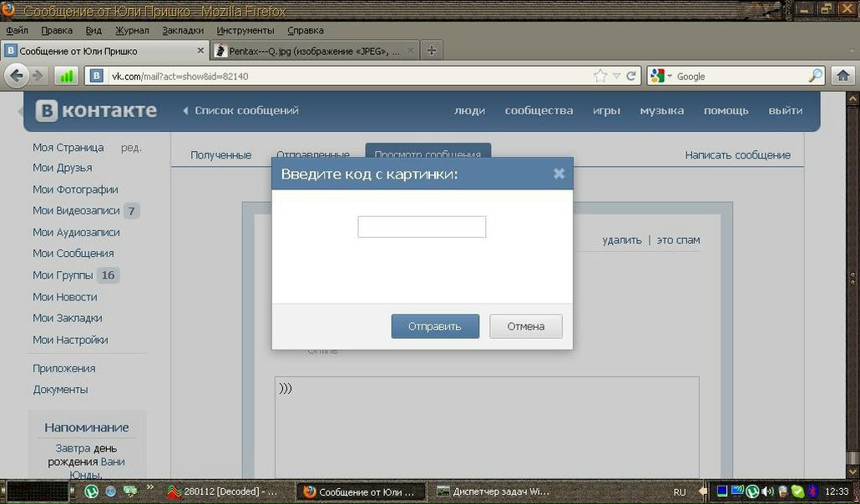Open the Мои Группы sidebar link
The width and height of the screenshot is (860, 504).
click(x=63, y=275)
